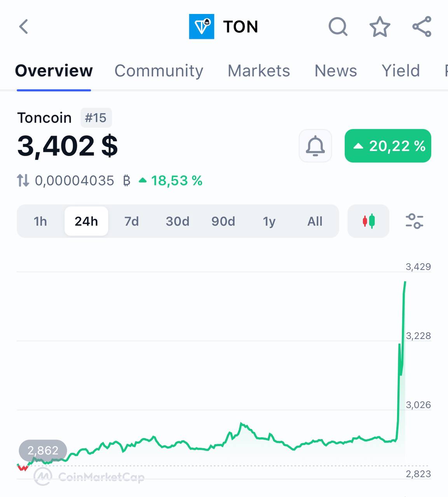Choose the All chart range

click(x=315, y=221)
